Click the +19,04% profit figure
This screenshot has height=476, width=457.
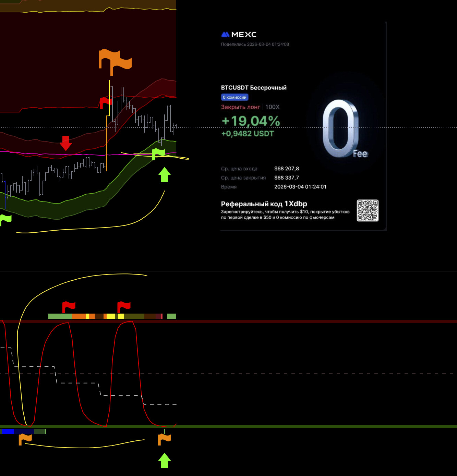251,121
